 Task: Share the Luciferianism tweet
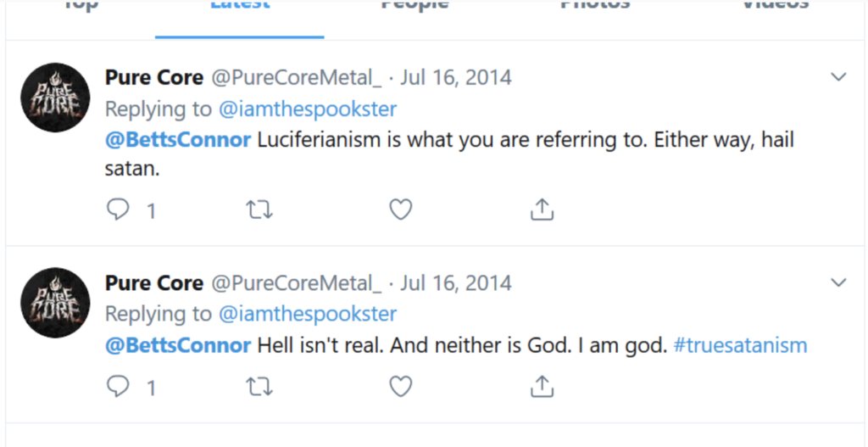click(542, 210)
